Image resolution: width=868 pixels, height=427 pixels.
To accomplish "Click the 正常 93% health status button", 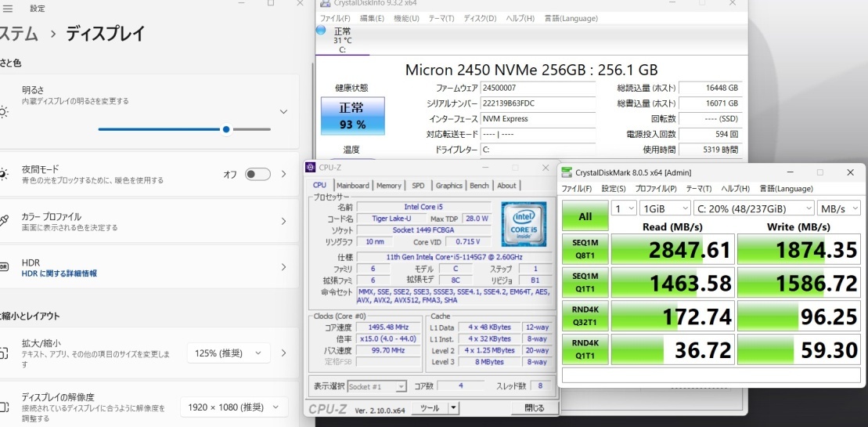I will 353,116.
